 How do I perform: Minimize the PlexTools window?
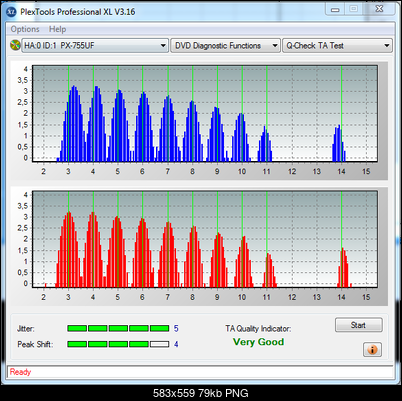coord(335,9)
